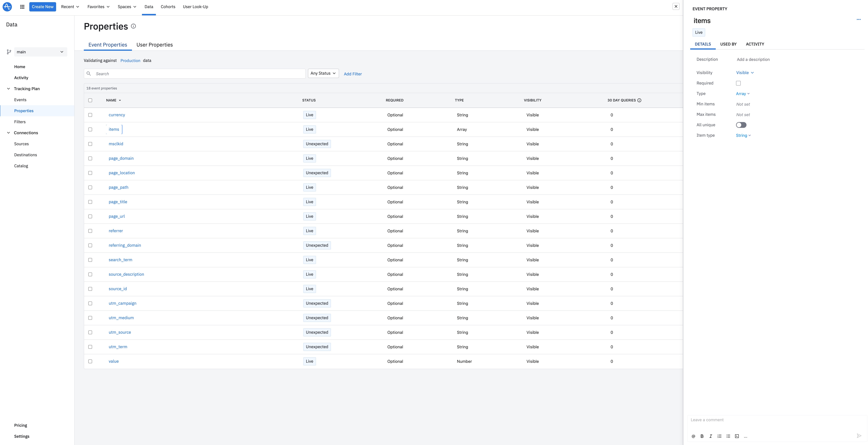Click the Amplitude logo icon
868x445 pixels.
[7, 7]
